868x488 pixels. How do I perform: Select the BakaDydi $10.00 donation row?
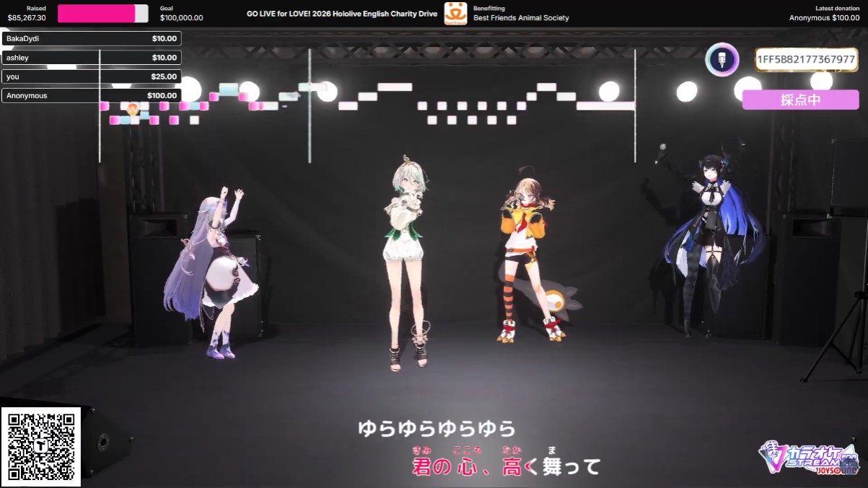click(92, 39)
